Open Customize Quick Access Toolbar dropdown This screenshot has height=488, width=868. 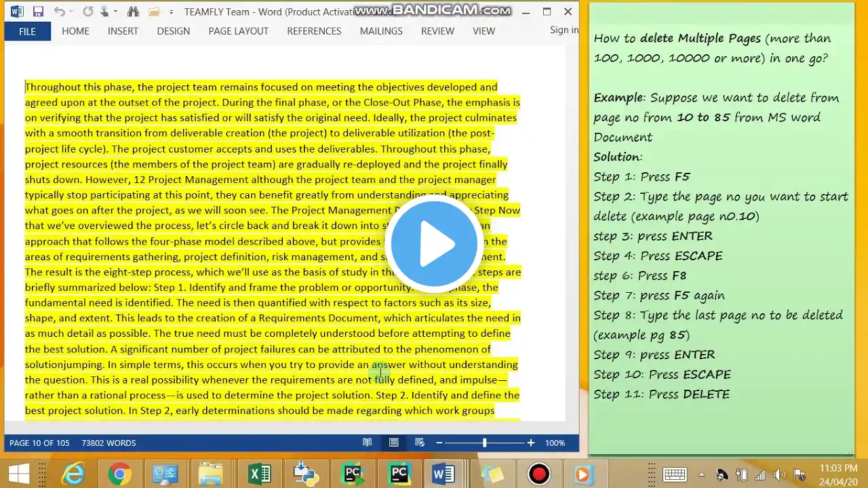click(x=171, y=12)
